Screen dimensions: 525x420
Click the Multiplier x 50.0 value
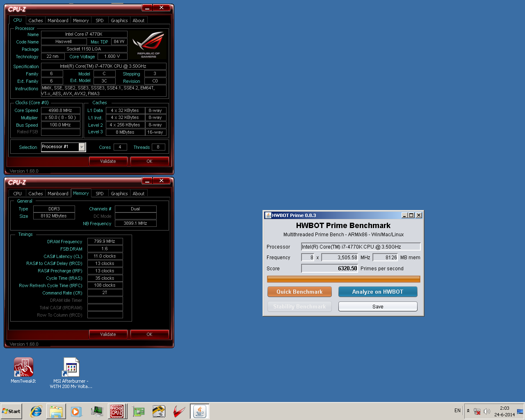[61, 117]
